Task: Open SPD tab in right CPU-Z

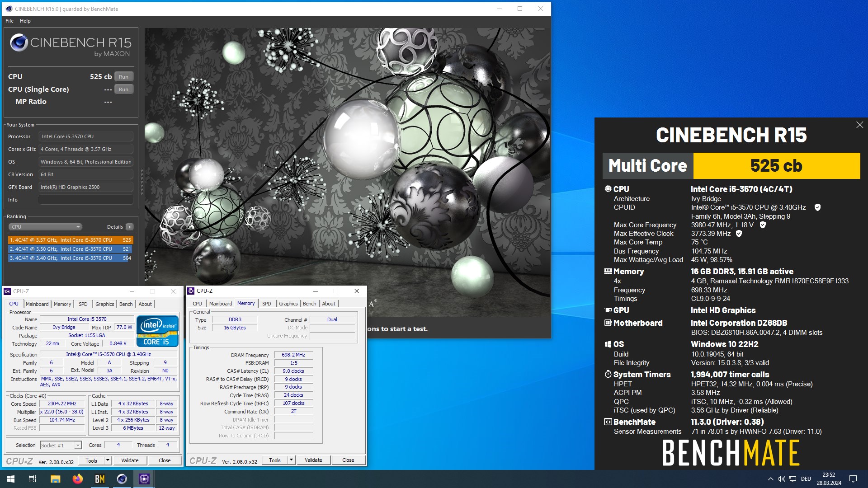Action: [267, 304]
